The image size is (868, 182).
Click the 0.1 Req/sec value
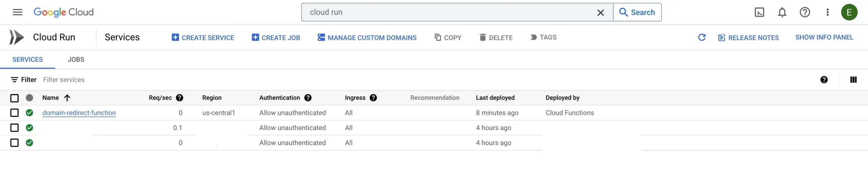(177, 128)
